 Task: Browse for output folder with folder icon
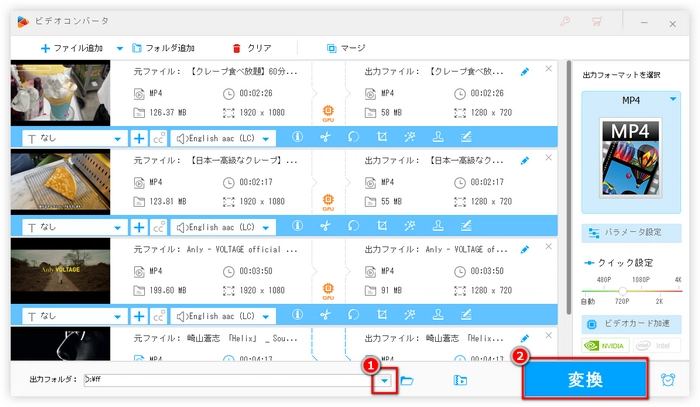click(407, 380)
